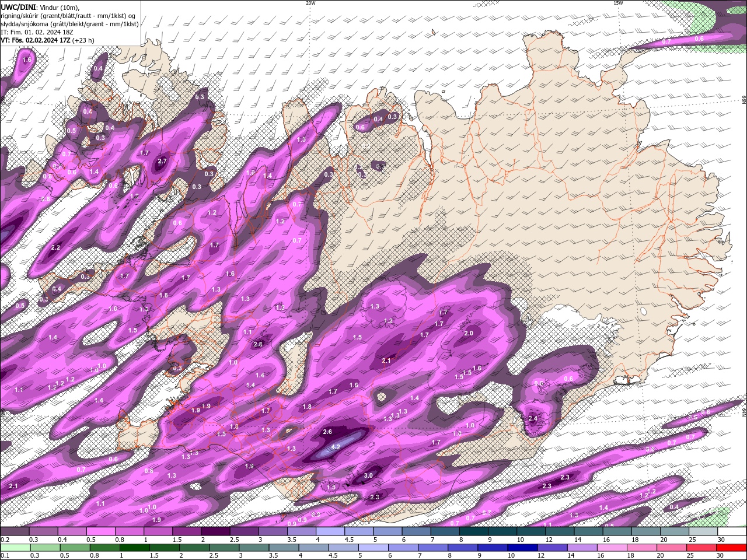
Task: Click the 3.0 precipitation value on the map
Action: click(368, 476)
